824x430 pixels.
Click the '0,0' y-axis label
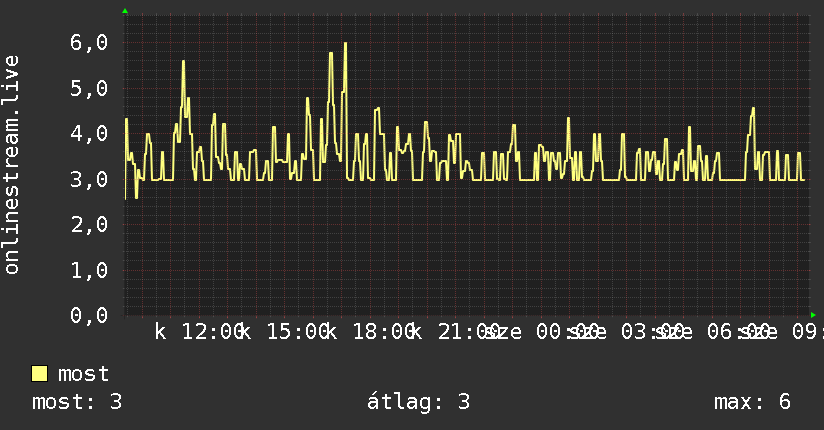pos(89,315)
